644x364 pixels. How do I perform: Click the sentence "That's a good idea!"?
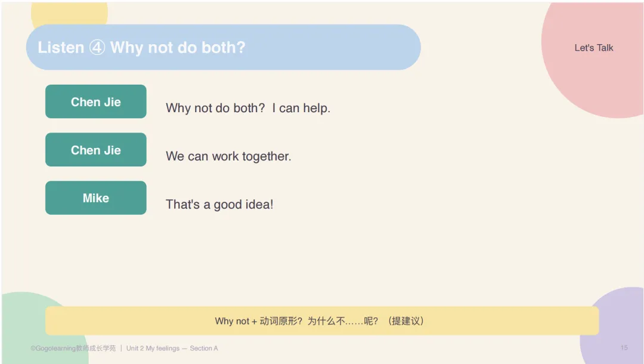[x=219, y=204]
